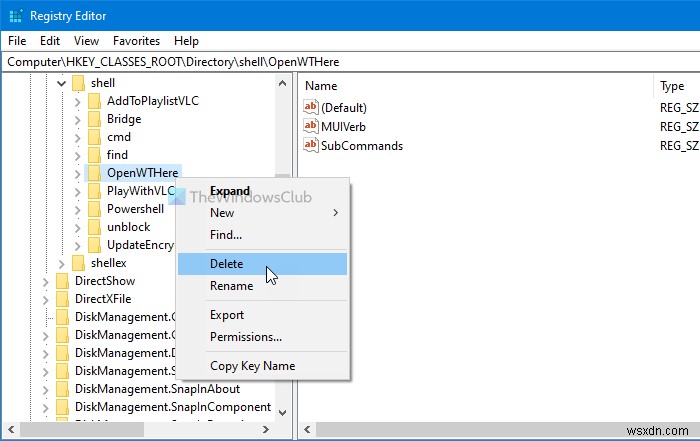Select the DiskManagement.SnapInComponent key label
The width and height of the screenshot is (700, 441).
tap(173, 407)
